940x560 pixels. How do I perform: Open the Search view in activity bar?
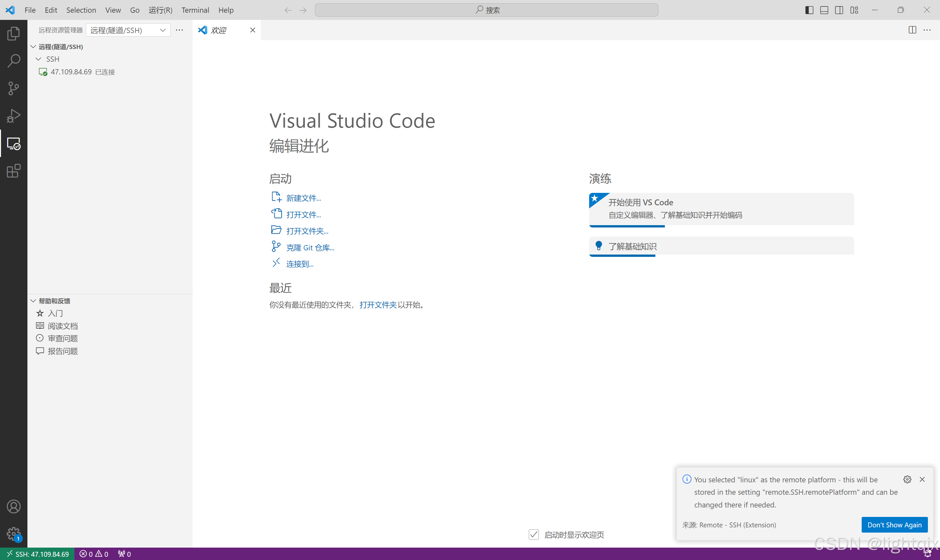(x=14, y=61)
